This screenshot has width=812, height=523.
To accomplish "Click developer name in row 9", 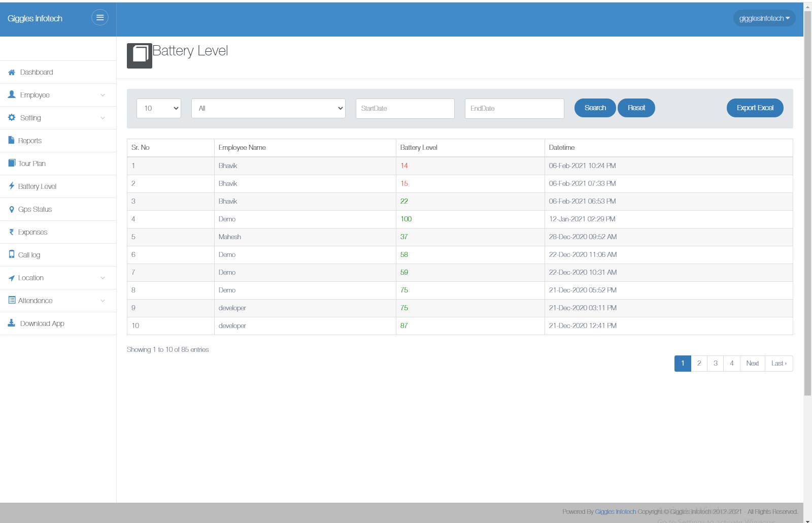I will click(x=232, y=308).
